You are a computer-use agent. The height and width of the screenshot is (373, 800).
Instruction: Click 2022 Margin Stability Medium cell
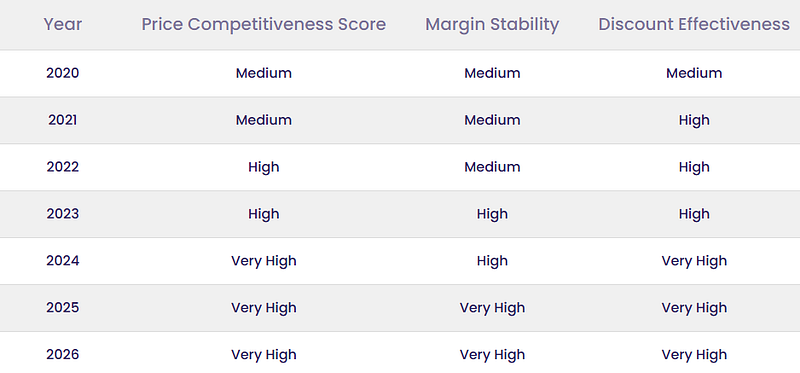point(492,167)
